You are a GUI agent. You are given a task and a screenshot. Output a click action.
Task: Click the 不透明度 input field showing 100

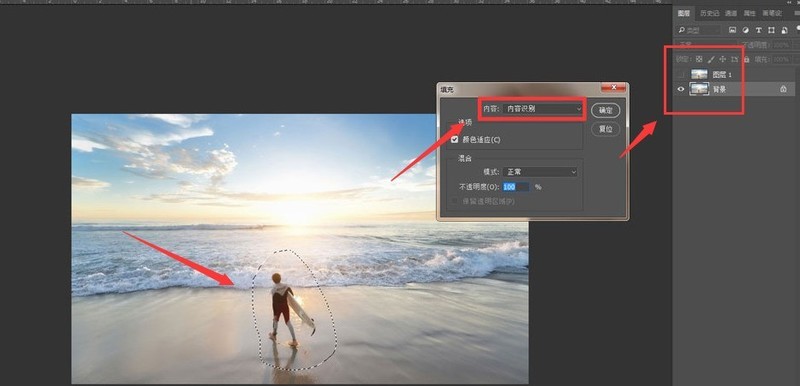(516, 187)
